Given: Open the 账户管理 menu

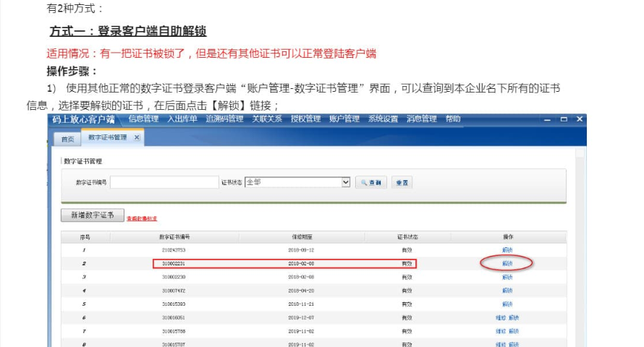Looking at the screenshot, I should coord(344,119).
